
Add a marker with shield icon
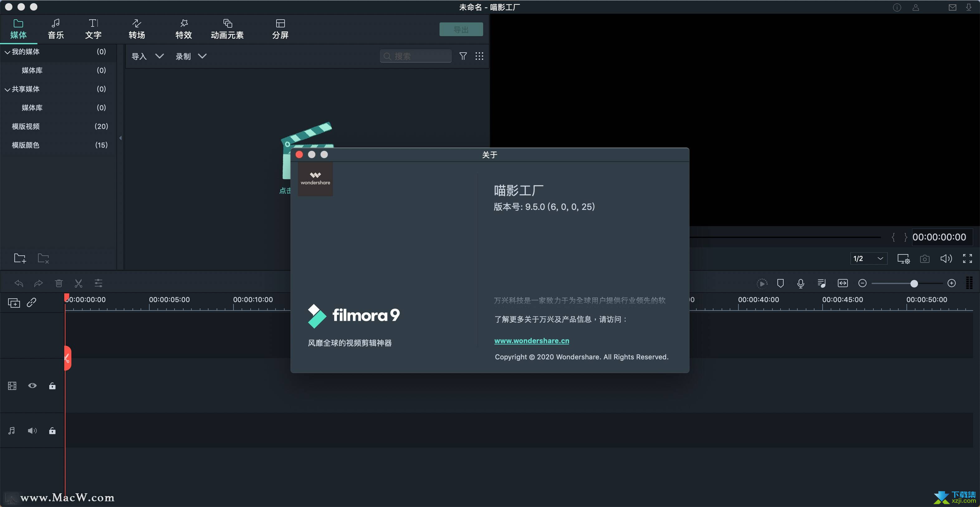780,283
